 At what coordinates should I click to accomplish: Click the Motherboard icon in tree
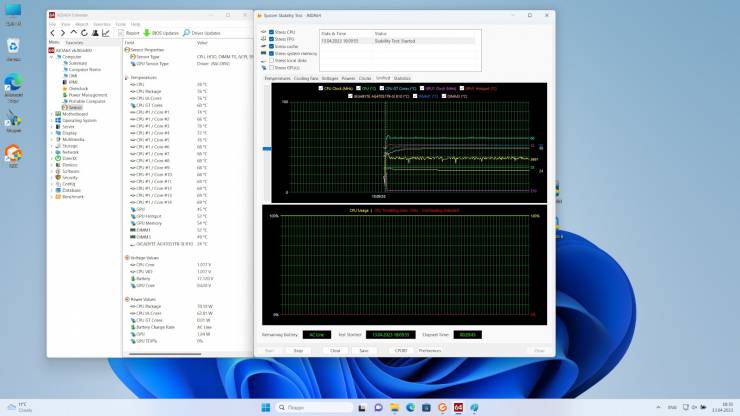click(58, 114)
